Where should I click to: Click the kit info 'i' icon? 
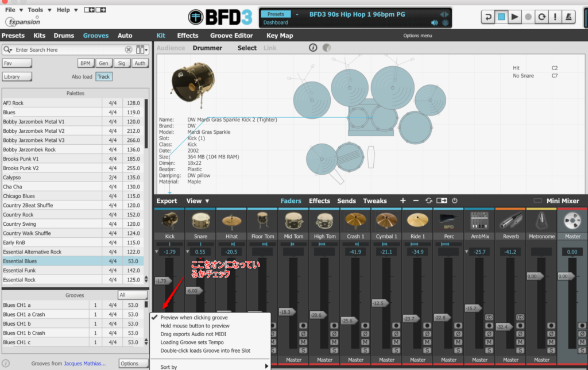point(313,48)
